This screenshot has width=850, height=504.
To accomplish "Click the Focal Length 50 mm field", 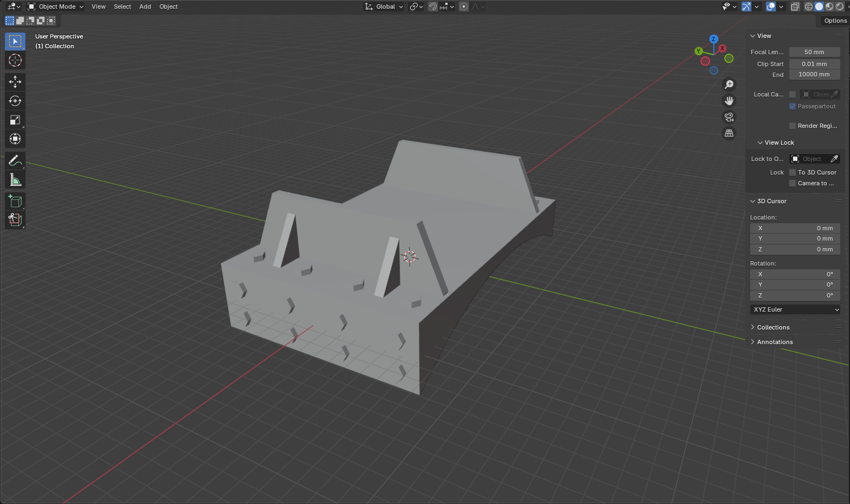I will coord(814,52).
